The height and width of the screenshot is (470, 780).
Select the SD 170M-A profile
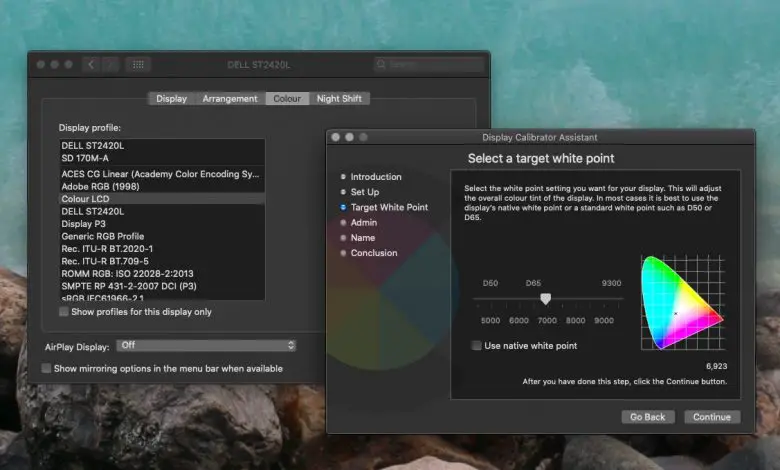(x=162, y=158)
